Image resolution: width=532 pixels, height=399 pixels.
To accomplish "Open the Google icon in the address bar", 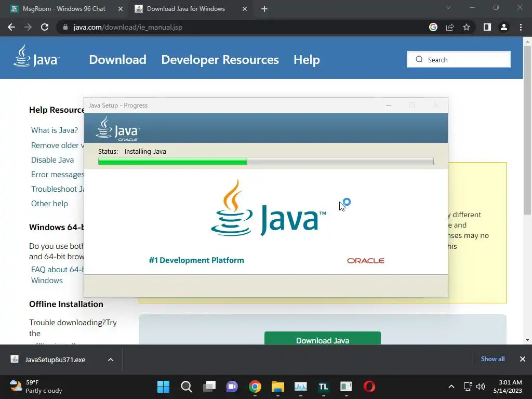I will coord(433,27).
